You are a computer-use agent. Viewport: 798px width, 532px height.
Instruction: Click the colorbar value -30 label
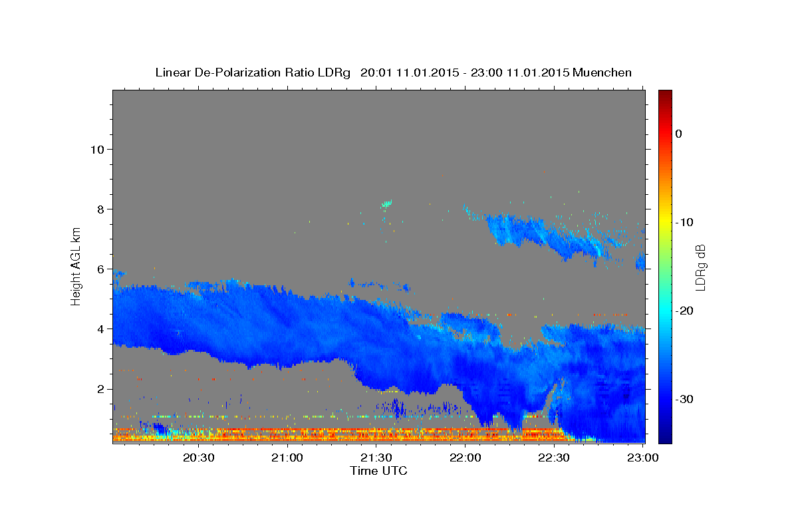685,399
